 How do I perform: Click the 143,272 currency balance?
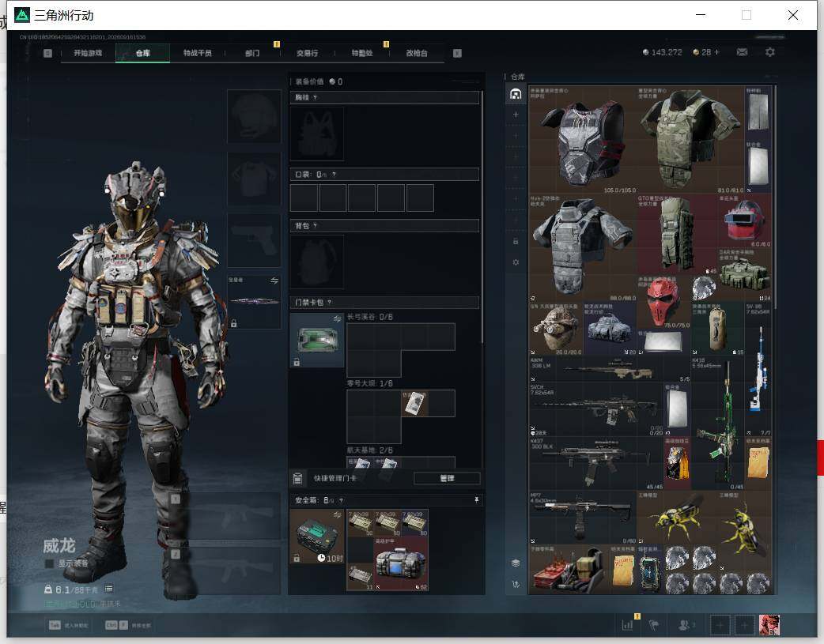click(662, 52)
